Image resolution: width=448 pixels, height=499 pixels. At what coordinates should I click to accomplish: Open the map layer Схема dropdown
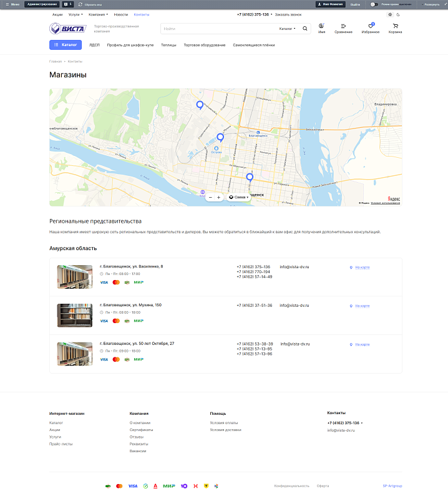[239, 197]
